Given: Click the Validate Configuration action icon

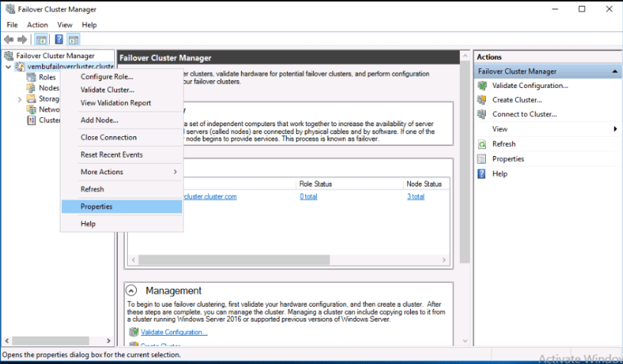Looking at the screenshot, I should [482, 86].
